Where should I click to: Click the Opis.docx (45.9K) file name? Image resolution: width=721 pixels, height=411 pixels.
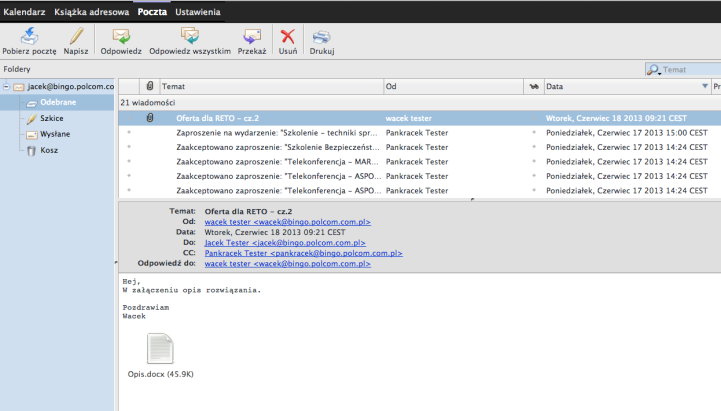(x=160, y=374)
